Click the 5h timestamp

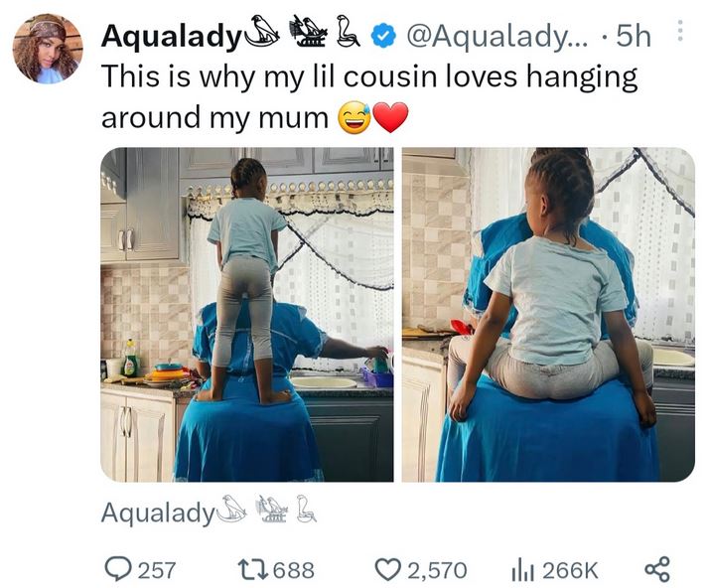tap(634, 36)
